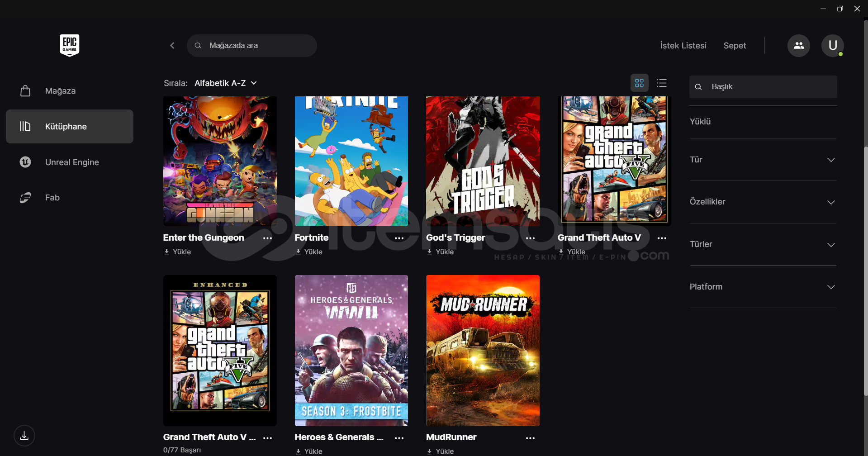868x456 pixels.
Task: Open the downloads arrow icon
Action: 24,436
